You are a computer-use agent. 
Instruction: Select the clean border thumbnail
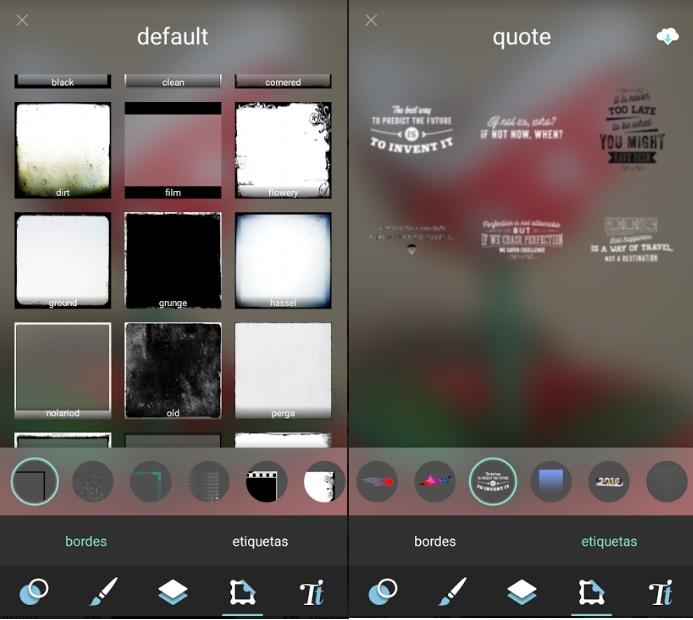(173, 81)
